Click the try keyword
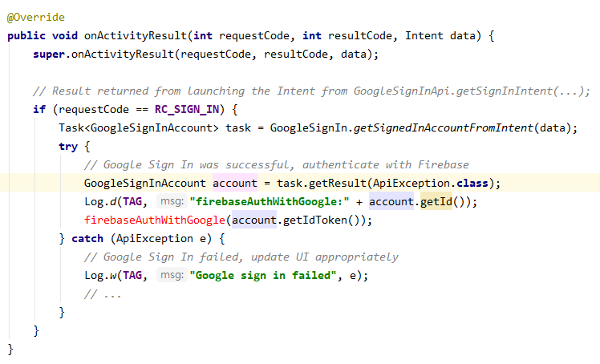The height and width of the screenshot is (364, 600). (x=68, y=147)
